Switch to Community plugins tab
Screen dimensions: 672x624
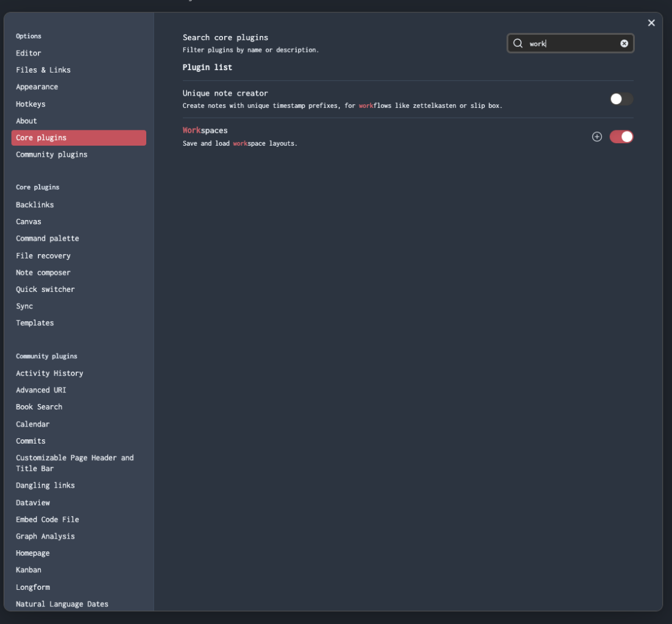52,155
